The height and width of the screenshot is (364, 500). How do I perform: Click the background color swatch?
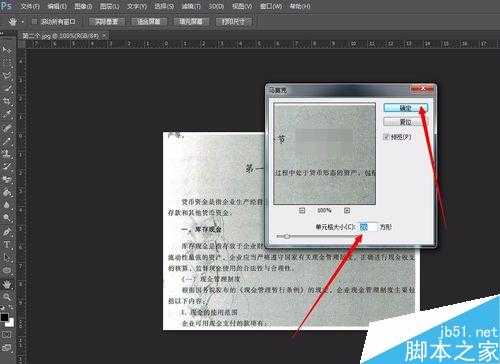click(11, 323)
